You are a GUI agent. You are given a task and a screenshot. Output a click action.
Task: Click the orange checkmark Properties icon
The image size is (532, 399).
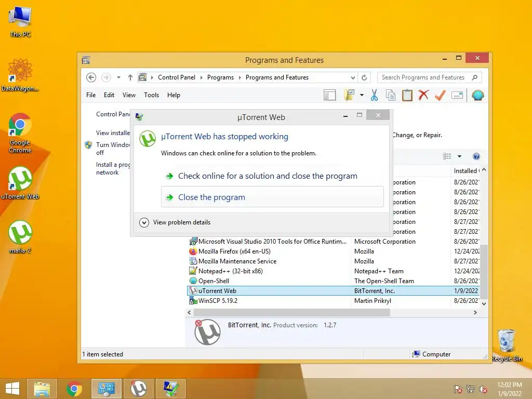pos(440,96)
